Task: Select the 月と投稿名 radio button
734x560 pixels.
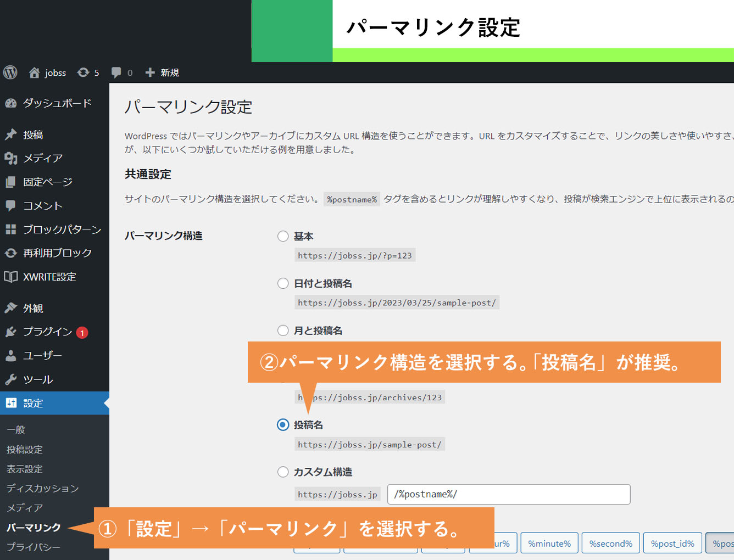Action: (x=283, y=331)
